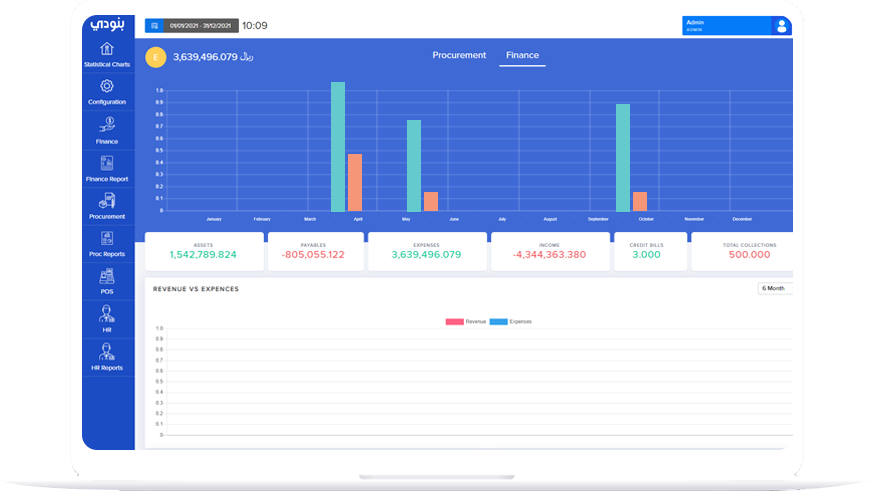The image size is (872, 491).
Task: Launch the POS module icon
Action: coord(107,277)
